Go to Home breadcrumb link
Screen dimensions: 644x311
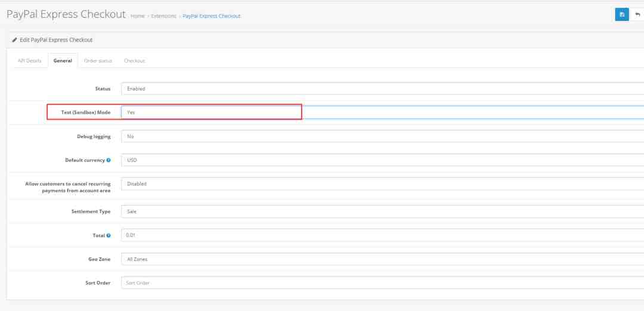pyautogui.click(x=138, y=16)
